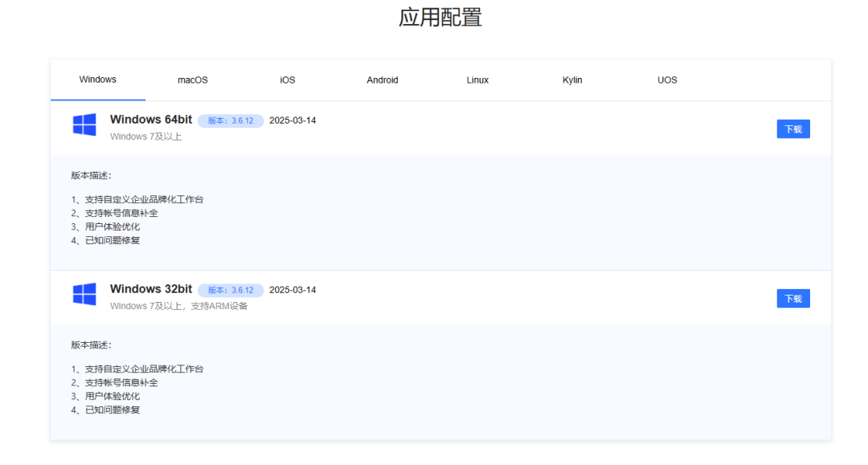The image size is (868, 465).
Task: Click '用户体验优化' under Windows 64bit
Action: point(113,227)
